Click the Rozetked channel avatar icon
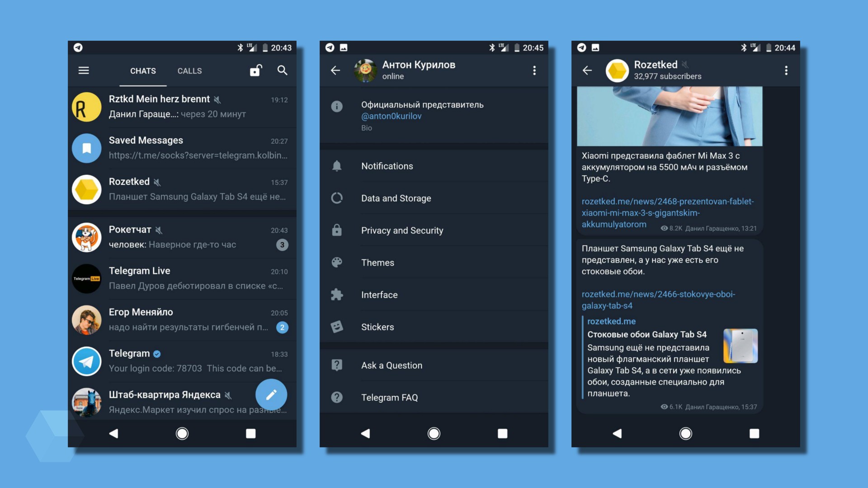868x488 pixels. (618, 70)
